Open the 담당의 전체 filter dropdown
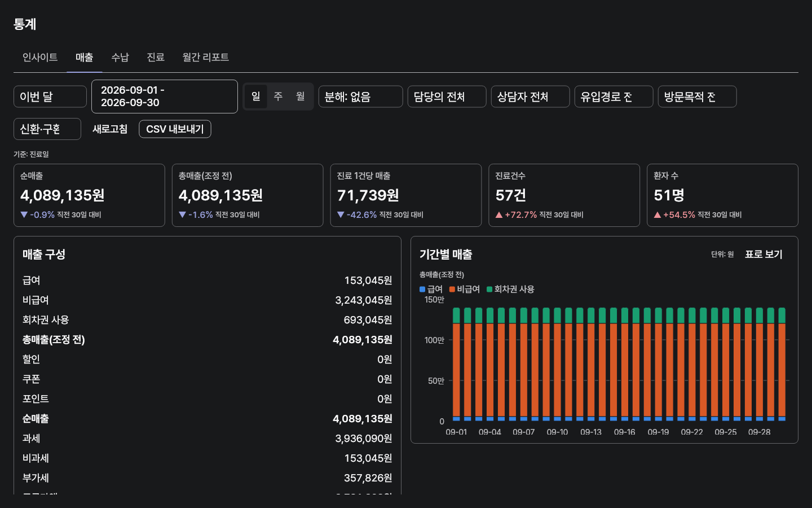This screenshot has width=812, height=508. pyautogui.click(x=447, y=97)
